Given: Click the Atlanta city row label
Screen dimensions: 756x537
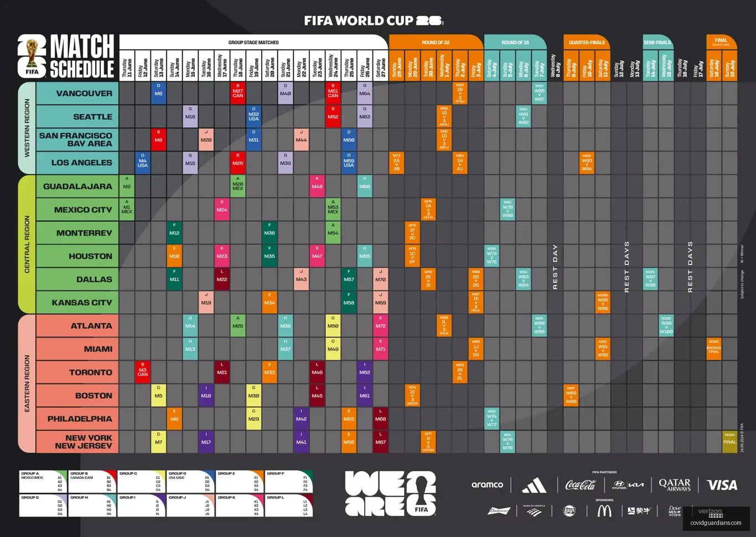Looking at the screenshot, I should (x=77, y=326).
